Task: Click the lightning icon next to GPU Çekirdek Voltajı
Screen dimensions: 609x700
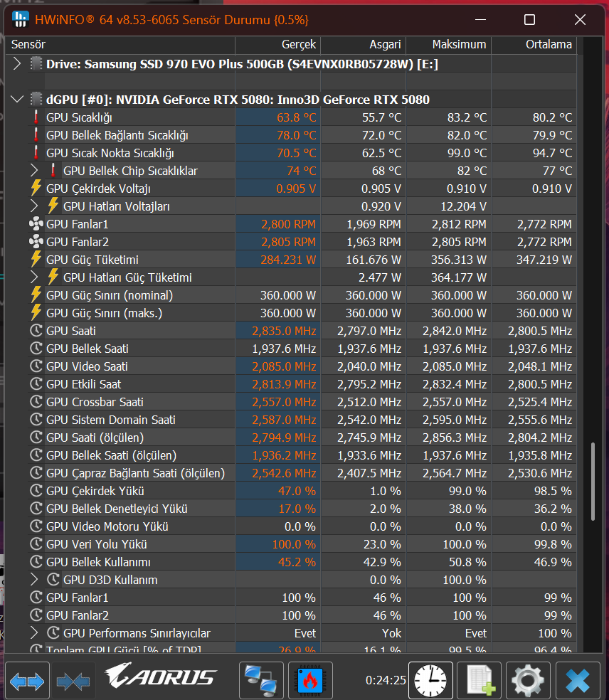Action: [36, 189]
